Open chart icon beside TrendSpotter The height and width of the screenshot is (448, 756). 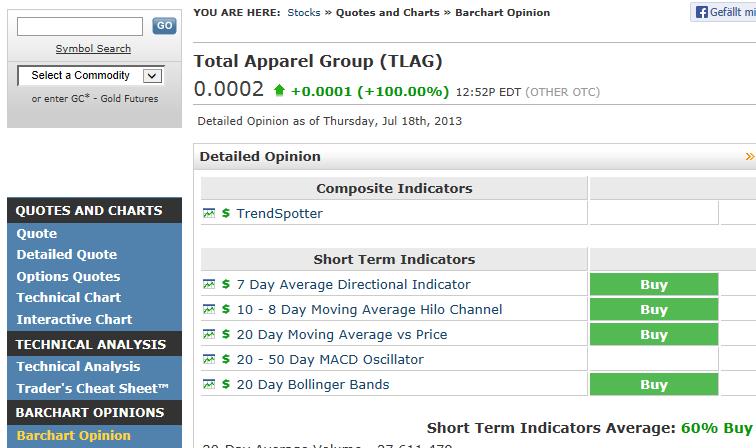[x=208, y=213]
